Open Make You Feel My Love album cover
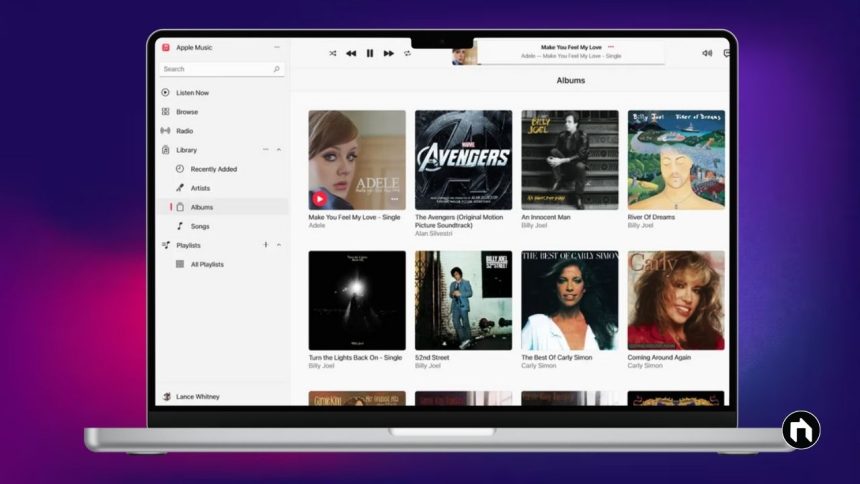The image size is (860, 484). (x=357, y=160)
